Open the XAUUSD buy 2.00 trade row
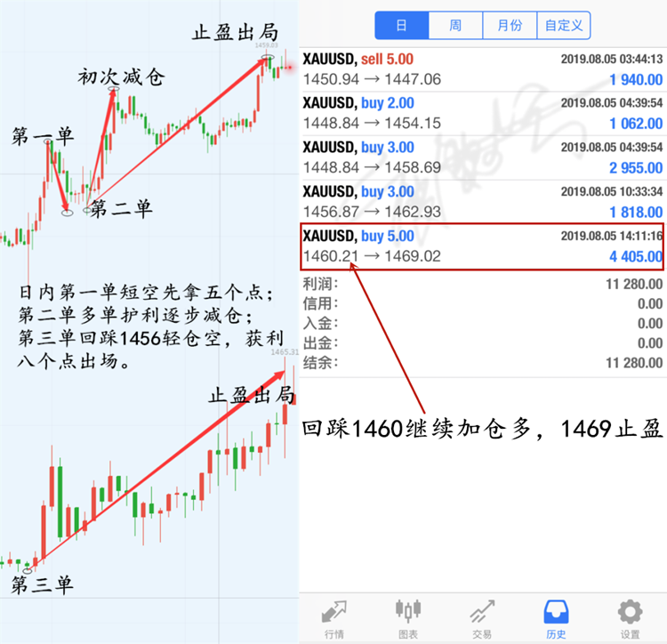667x644 pixels. (x=483, y=114)
